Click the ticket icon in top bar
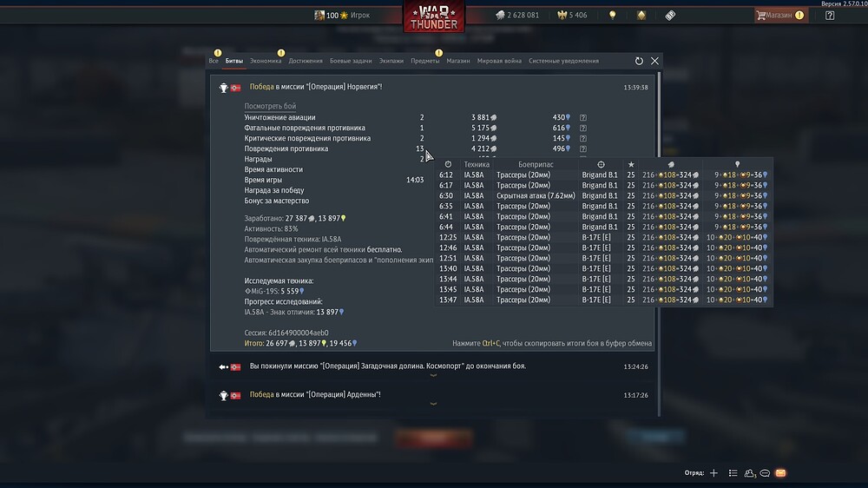Screen dimensions: 868x488 click(x=670, y=16)
